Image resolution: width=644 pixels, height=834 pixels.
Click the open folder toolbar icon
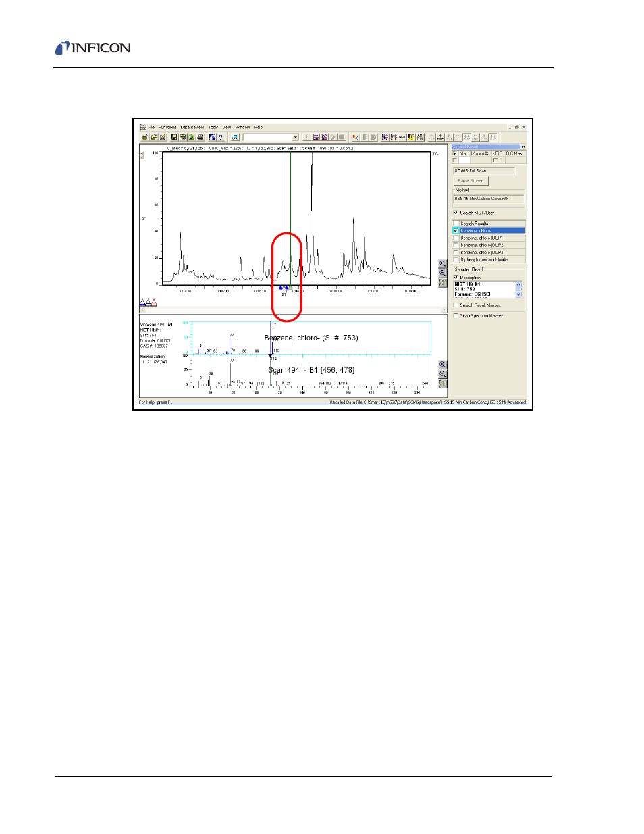(154, 137)
